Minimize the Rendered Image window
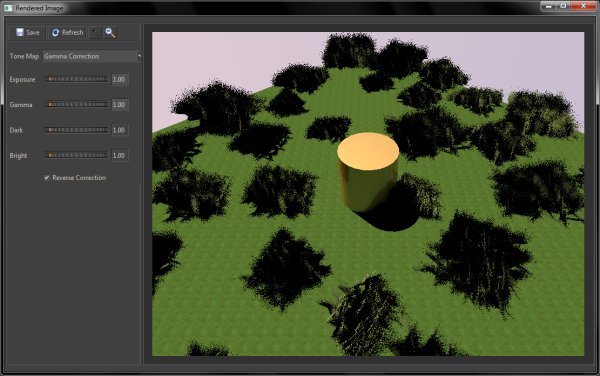 (549, 6)
